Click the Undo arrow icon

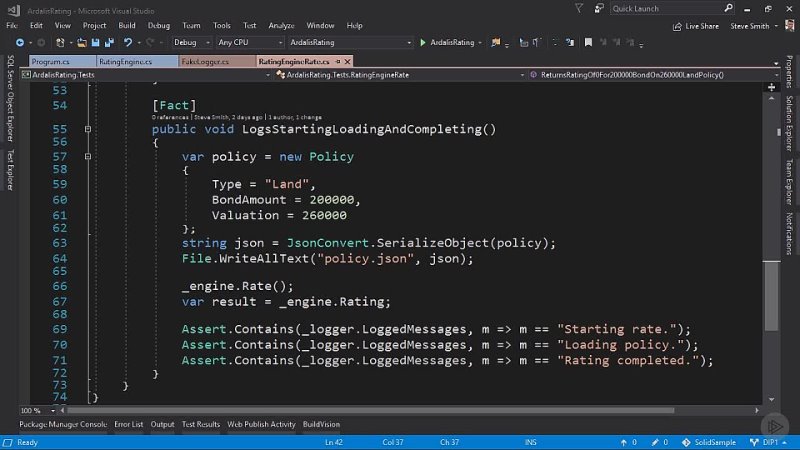[x=128, y=43]
